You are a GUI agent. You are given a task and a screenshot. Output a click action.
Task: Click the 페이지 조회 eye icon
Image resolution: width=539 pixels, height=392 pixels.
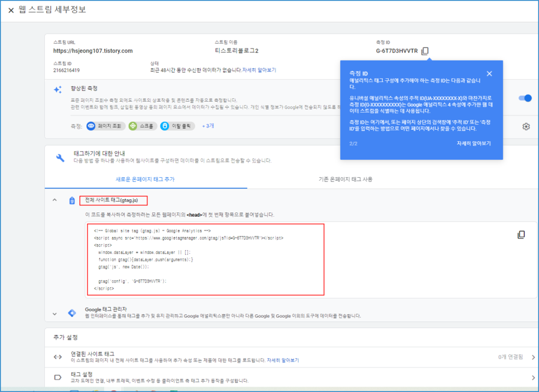click(x=91, y=126)
